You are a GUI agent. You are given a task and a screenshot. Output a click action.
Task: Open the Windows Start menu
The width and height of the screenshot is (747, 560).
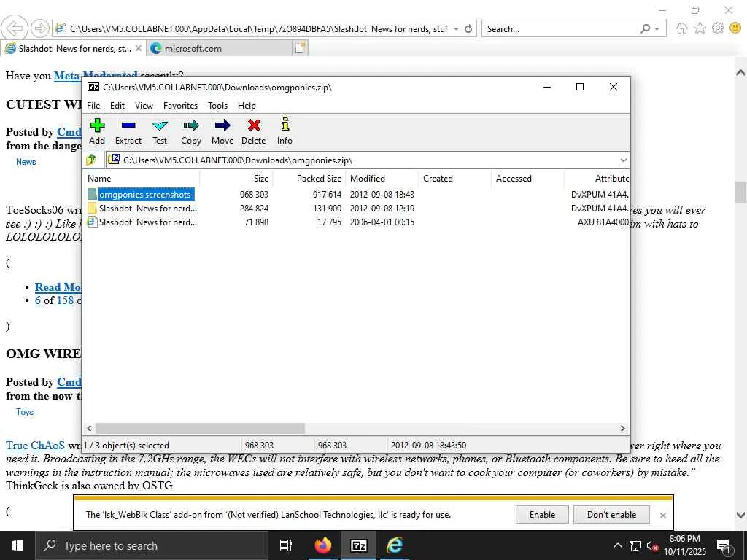click(x=18, y=545)
